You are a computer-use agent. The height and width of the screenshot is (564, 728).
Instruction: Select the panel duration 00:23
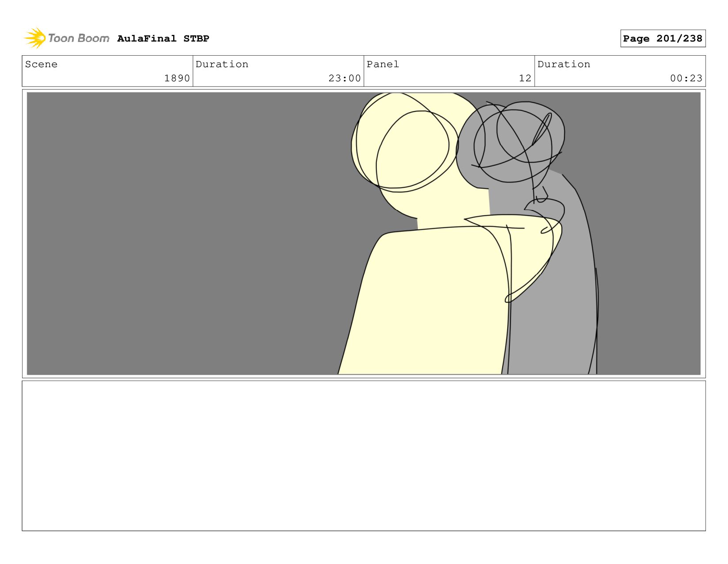tap(686, 78)
